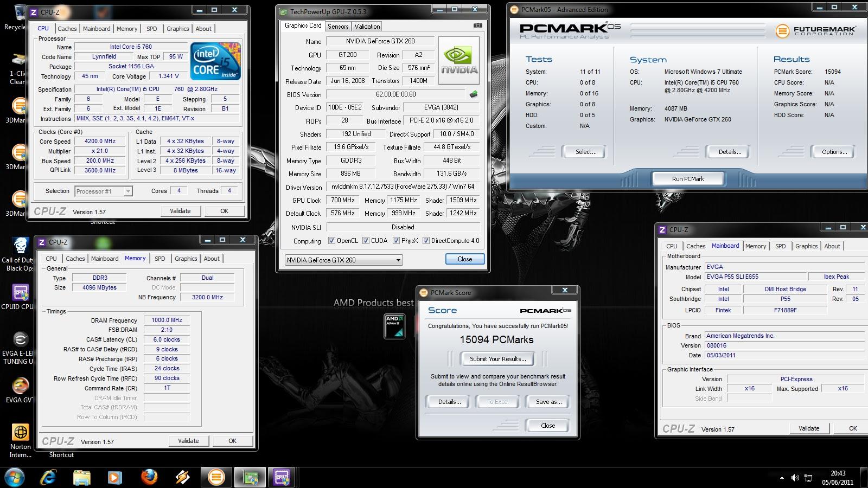Screen dimensions: 868x488
Task: Close the PCMark Score dialog via Close button
Action: (548, 426)
